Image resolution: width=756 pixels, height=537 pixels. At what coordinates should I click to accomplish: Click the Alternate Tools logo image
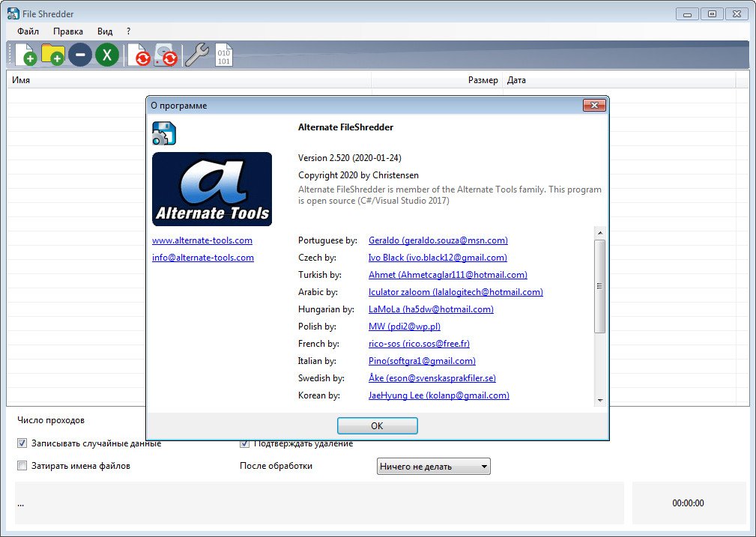212,189
